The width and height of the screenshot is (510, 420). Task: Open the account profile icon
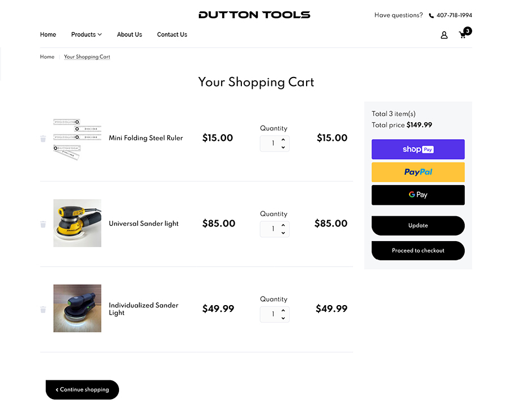(444, 35)
